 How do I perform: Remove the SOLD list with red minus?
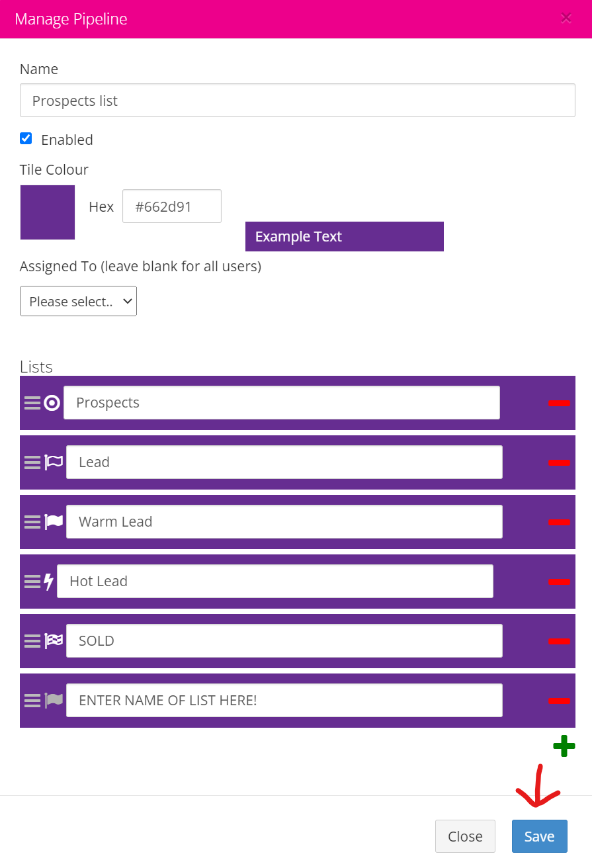point(559,641)
